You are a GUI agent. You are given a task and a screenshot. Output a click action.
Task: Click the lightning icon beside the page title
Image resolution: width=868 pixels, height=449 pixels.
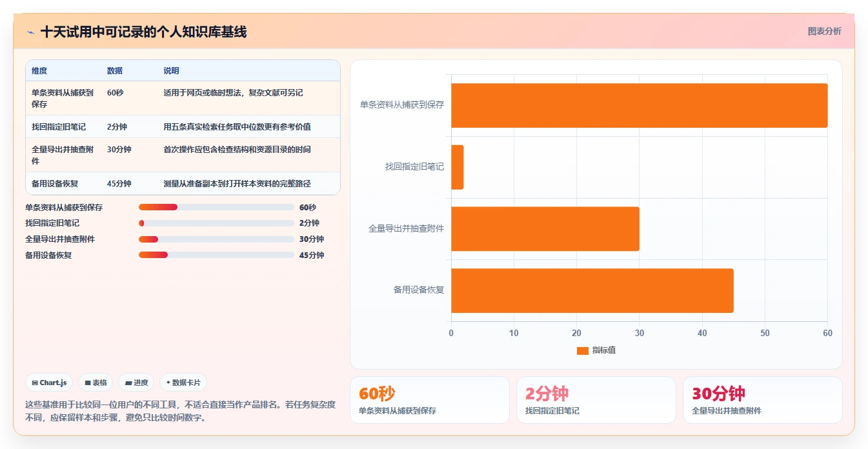(31, 32)
